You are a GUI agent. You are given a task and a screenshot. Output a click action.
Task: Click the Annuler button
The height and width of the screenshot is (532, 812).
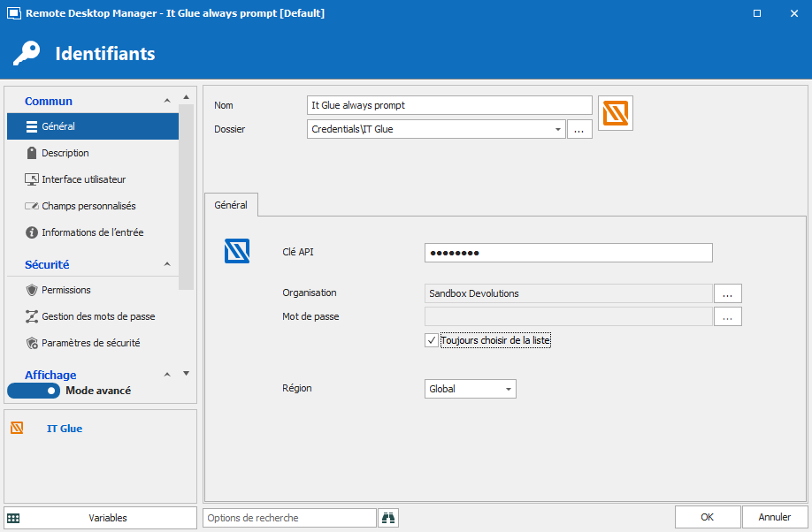click(x=775, y=517)
